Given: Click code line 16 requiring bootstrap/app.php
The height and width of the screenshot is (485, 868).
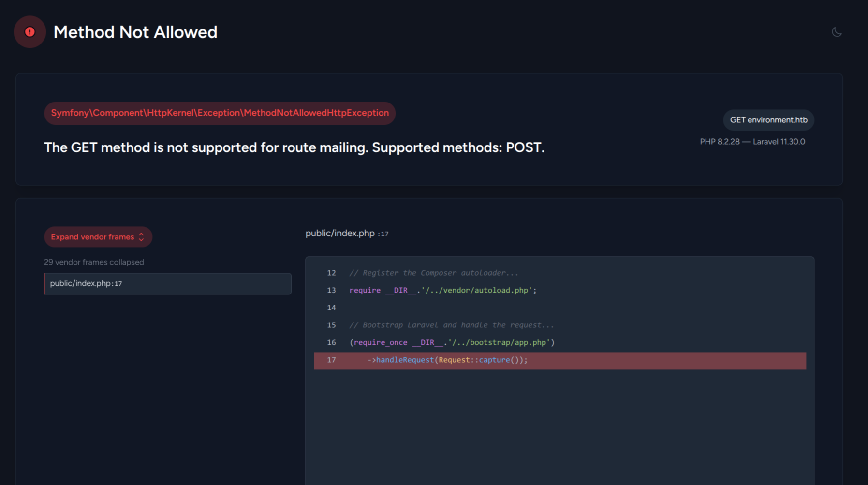Looking at the screenshot, I should tap(452, 343).
